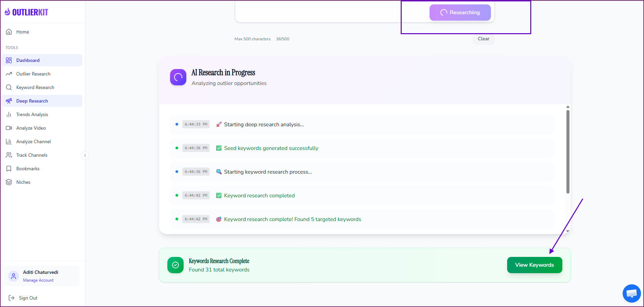Image resolution: width=644 pixels, height=307 pixels.
Task: Click the OutlierKit flame logo icon
Action: click(x=7, y=12)
